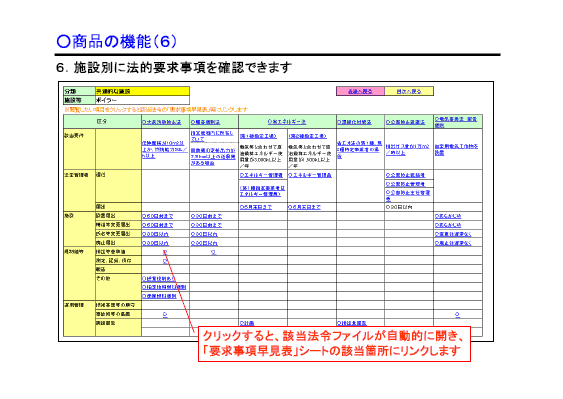Open the first link in その他 rows

pos(158,278)
